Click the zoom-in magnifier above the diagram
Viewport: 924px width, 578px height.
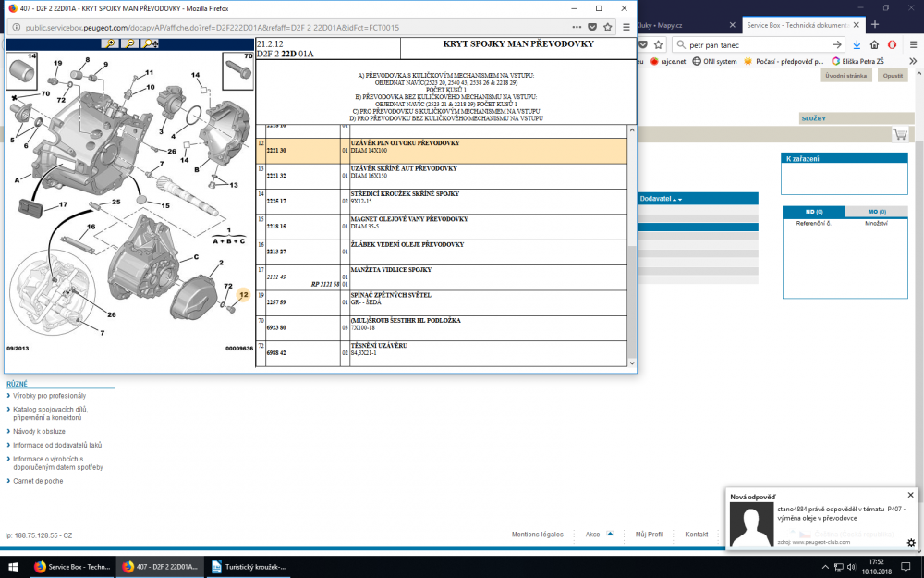tap(110, 43)
